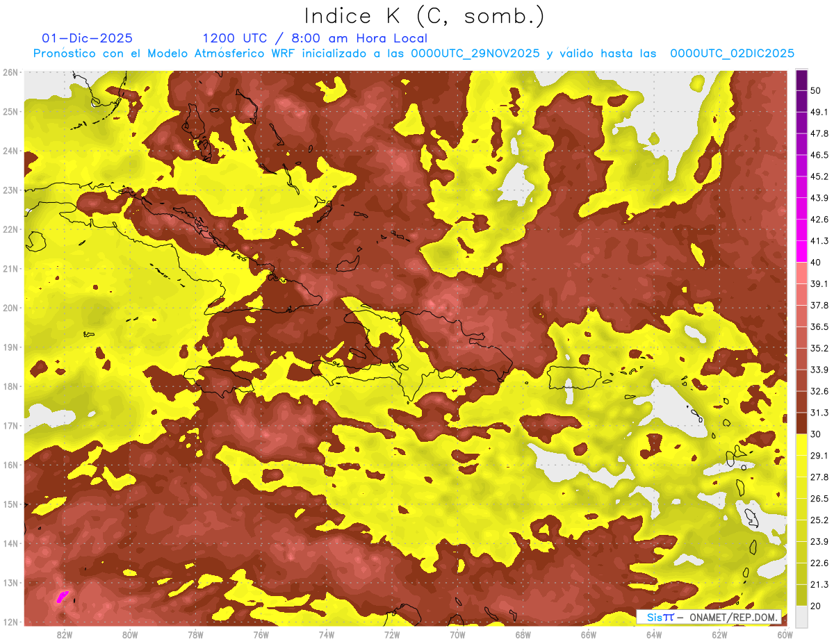834x644 pixels.
Task: Click the colorbar value 37.8
Action: (819, 306)
